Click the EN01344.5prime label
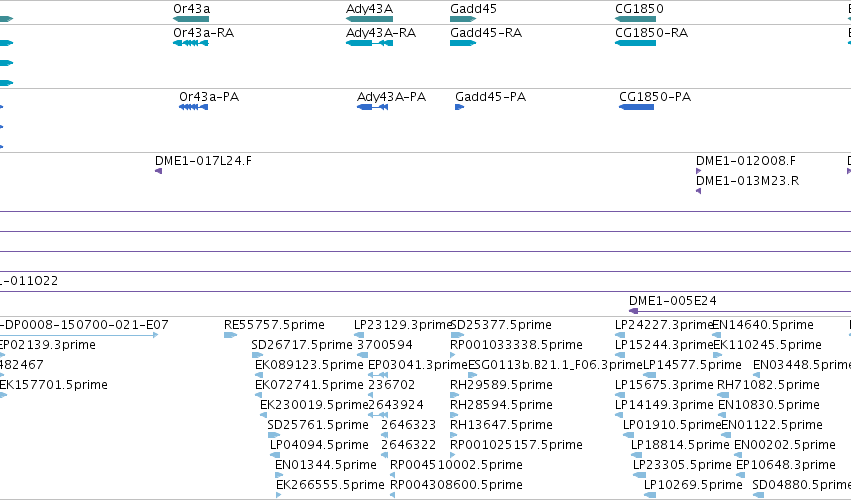The image size is (851, 500). (x=326, y=465)
